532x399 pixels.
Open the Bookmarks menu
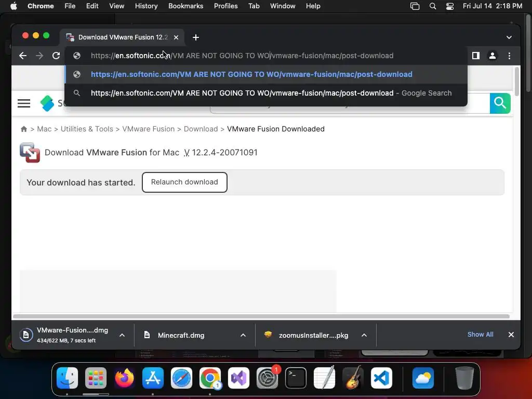tap(186, 6)
